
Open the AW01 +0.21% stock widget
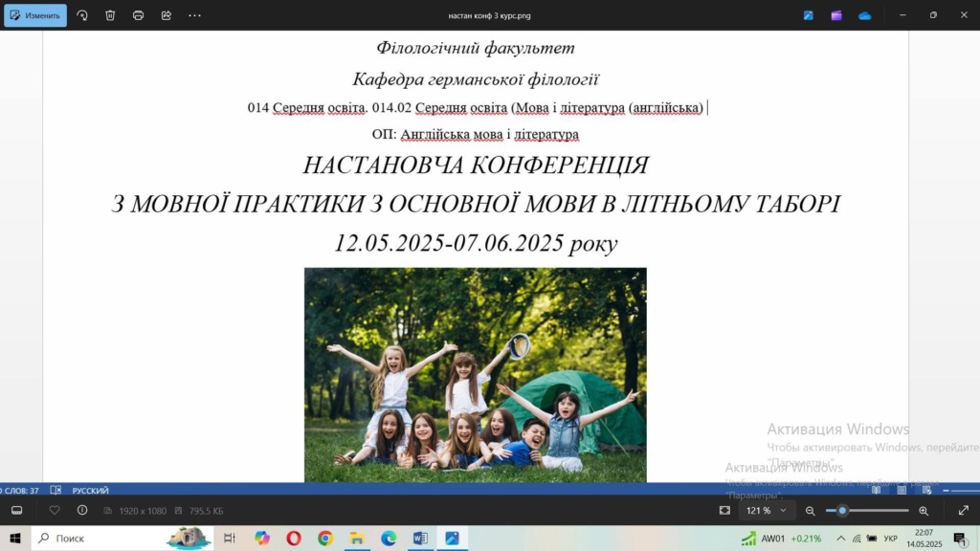click(x=782, y=538)
